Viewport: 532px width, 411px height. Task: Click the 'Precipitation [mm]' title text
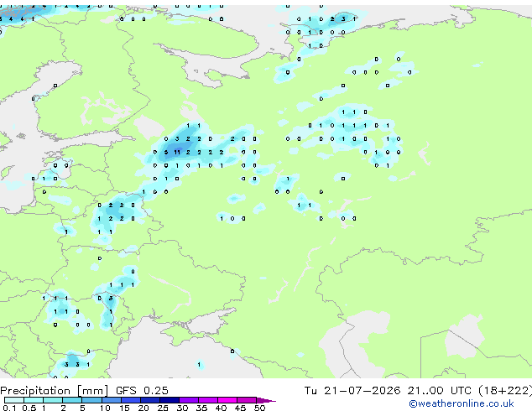(55, 391)
